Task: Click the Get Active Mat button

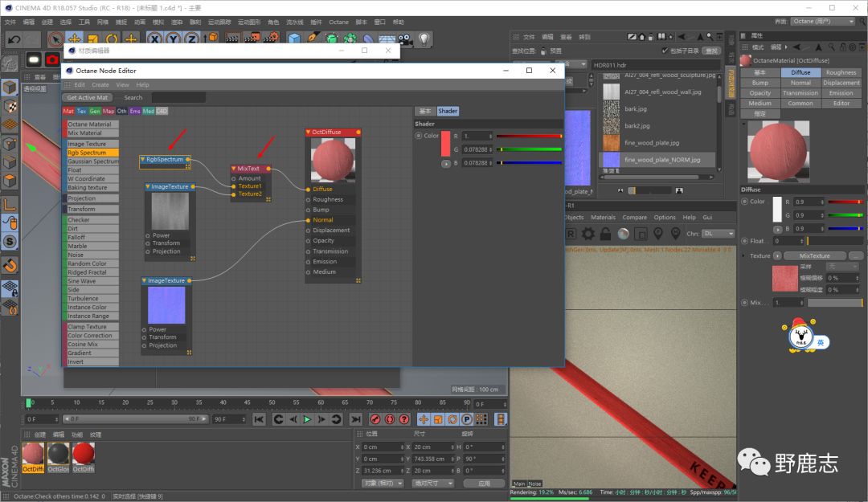Action: (87, 97)
